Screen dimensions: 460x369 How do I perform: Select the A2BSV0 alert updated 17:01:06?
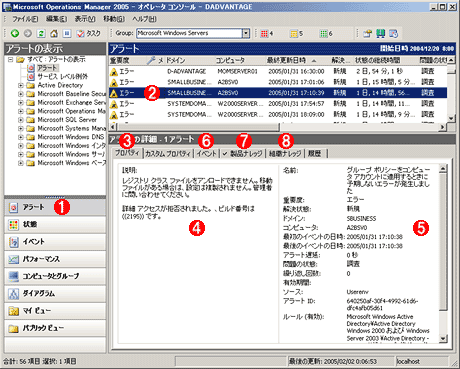pos(277,82)
